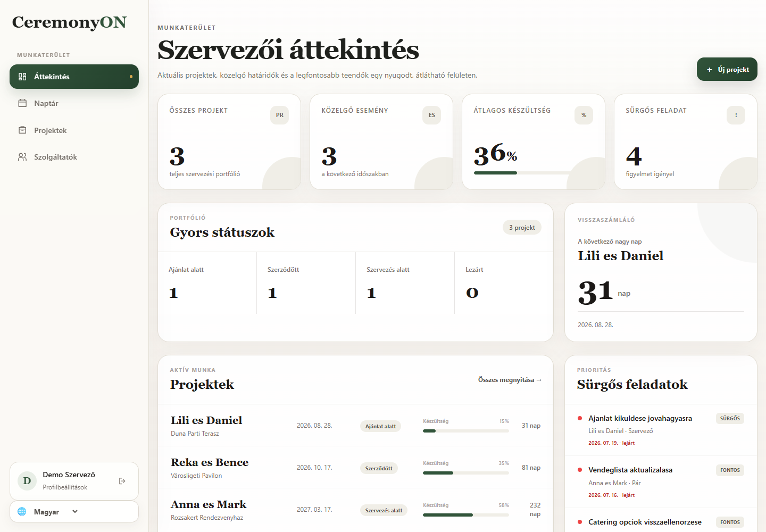Viewport: 766px width, 532px height.
Task: Click the Lezárt status count cell
Action: point(504,283)
